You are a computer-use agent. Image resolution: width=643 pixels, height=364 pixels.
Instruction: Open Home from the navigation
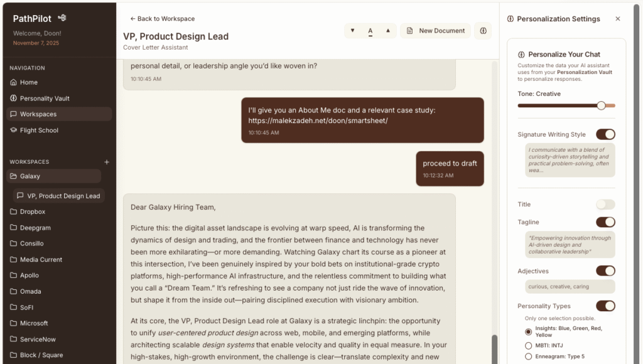coord(28,82)
